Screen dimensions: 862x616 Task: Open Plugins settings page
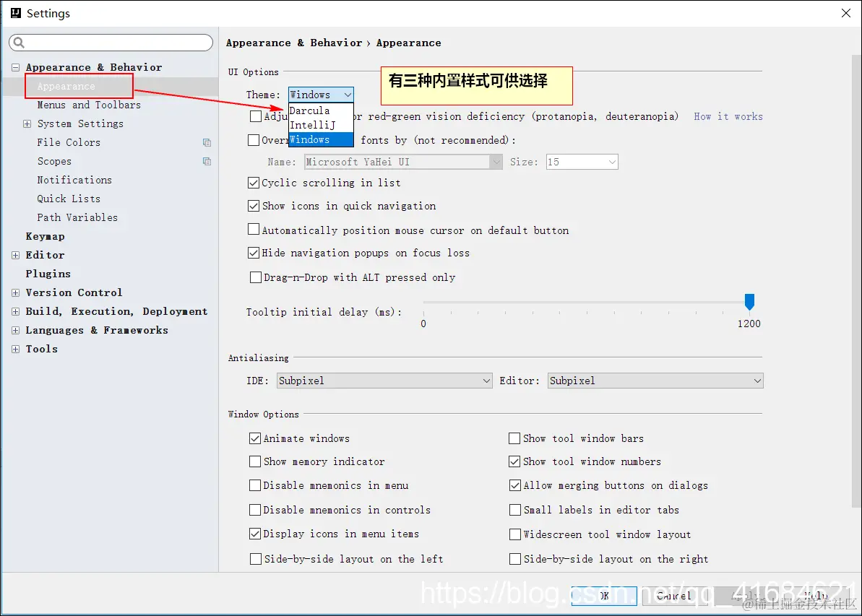(48, 274)
